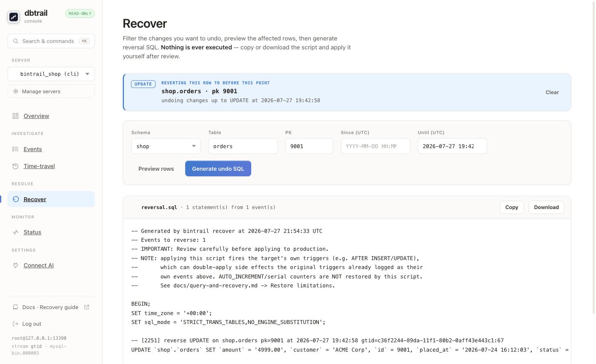Click the SET sql_mode SQL line
Viewport: 596px width, 364px height.
tap(228, 322)
